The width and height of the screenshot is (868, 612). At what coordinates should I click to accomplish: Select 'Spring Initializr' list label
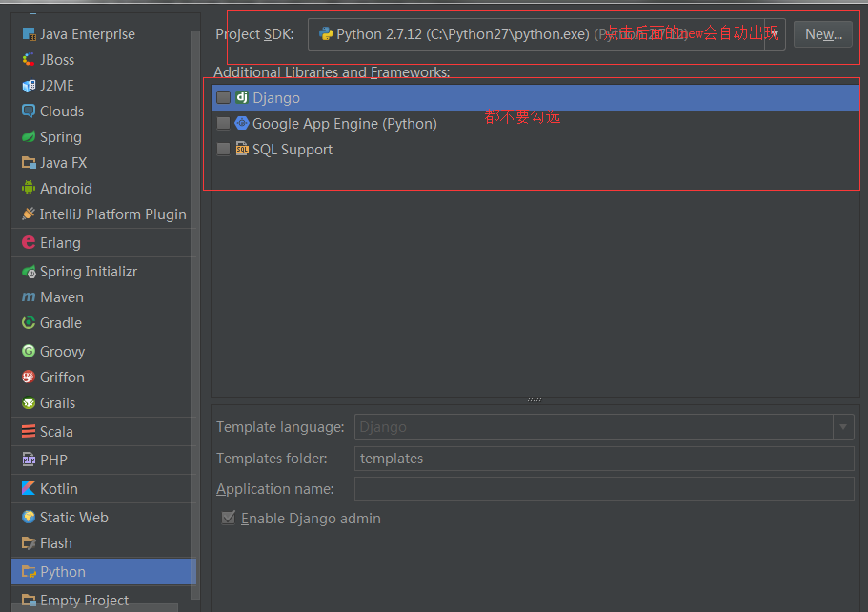89,272
